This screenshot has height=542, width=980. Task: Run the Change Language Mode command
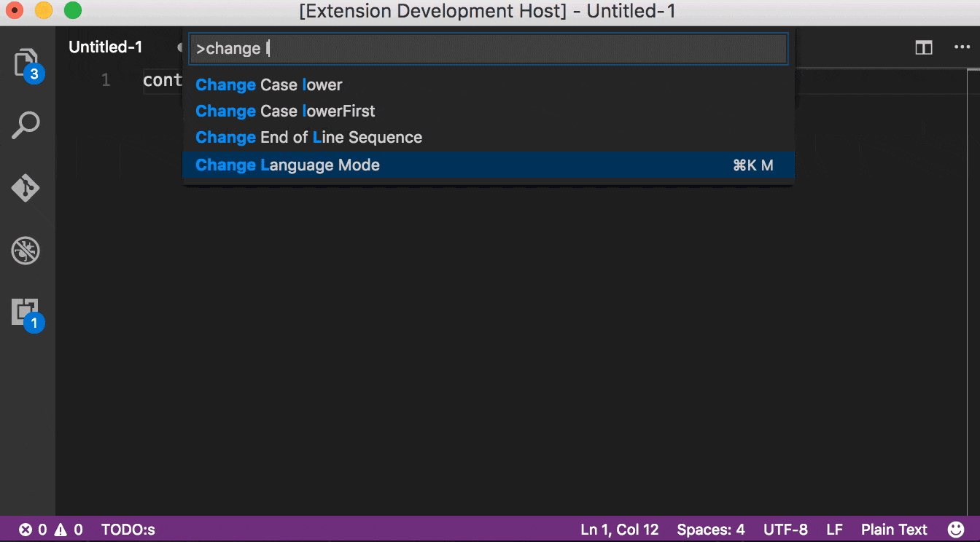287,165
